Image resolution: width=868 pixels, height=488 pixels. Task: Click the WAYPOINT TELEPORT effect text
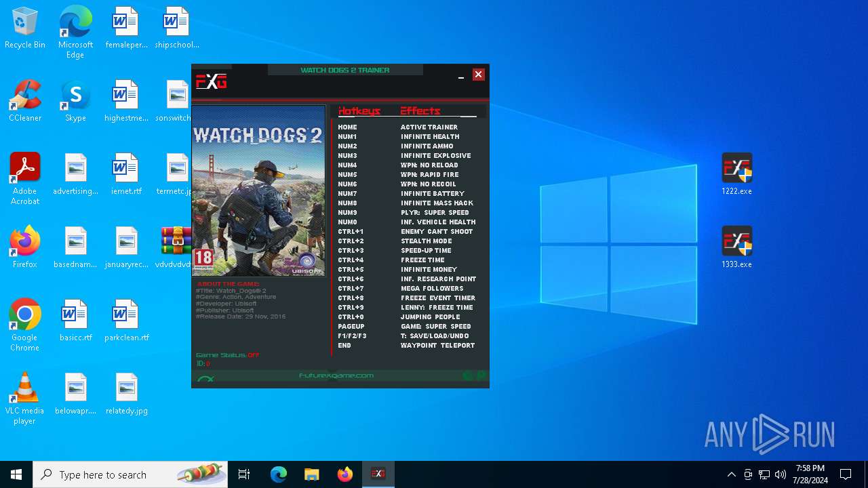[438, 346]
